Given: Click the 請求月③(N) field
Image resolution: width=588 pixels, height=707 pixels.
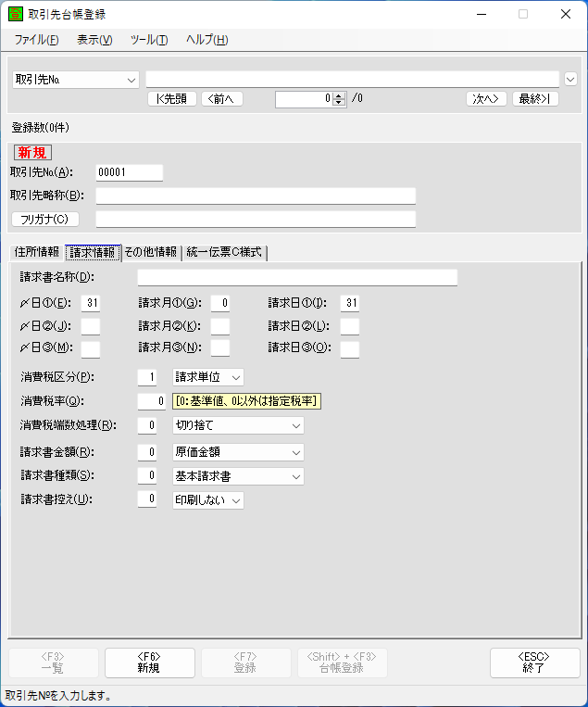Looking at the screenshot, I should click(220, 348).
